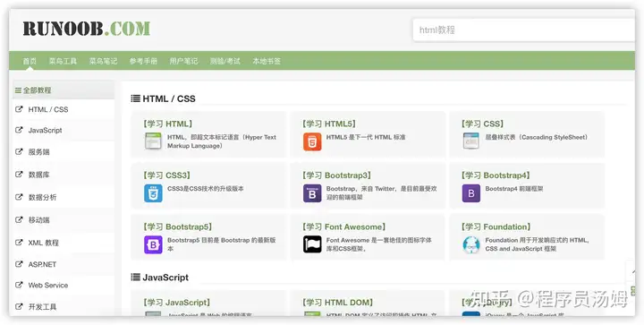Open the 测验/考试 navigation tab
Viewport: 644px width, 325px height.
pos(225,61)
